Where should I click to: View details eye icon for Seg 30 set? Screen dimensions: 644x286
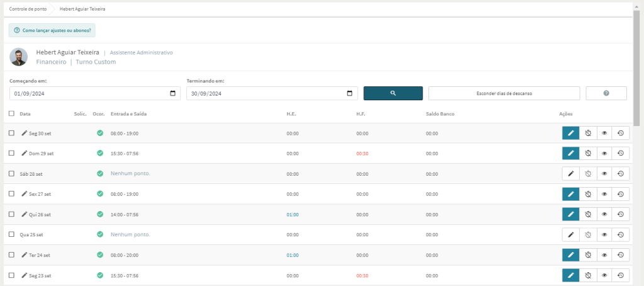click(x=604, y=133)
